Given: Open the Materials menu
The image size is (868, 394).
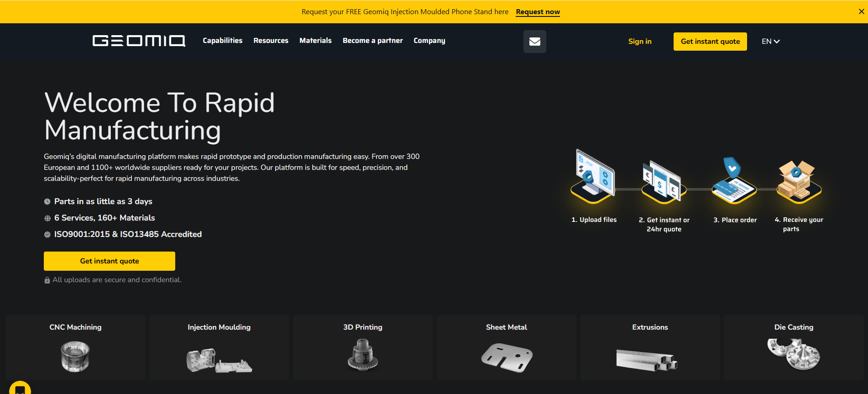Looking at the screenshot, I should tap(315, 41).
